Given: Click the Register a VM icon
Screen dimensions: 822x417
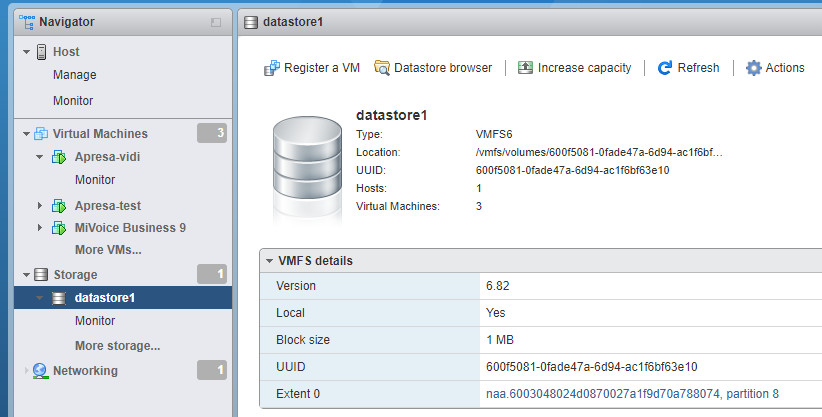Looking at the screenshot, I should (x=271, y=68).
